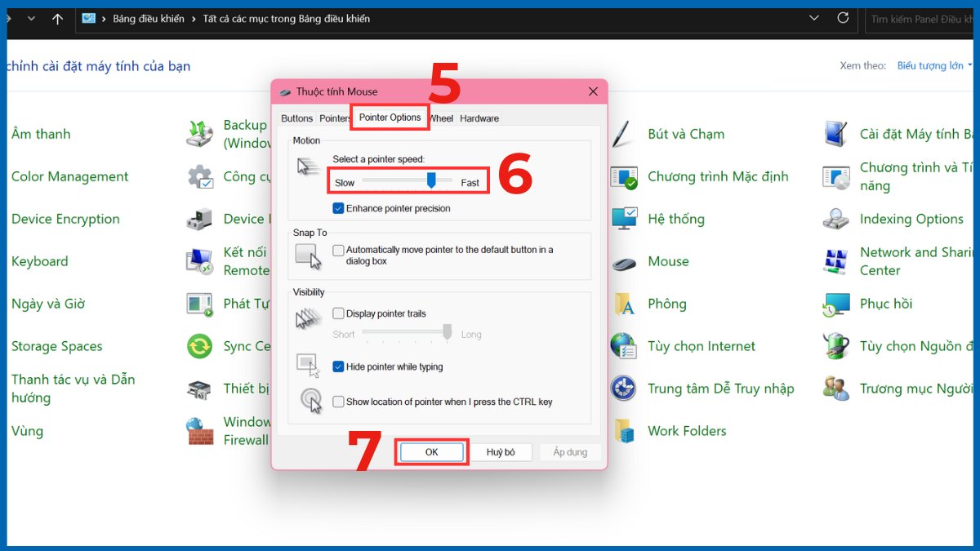Open the Indexing Options icon
The height and width of the screenshot is (551, 980).
coord(912,219)
